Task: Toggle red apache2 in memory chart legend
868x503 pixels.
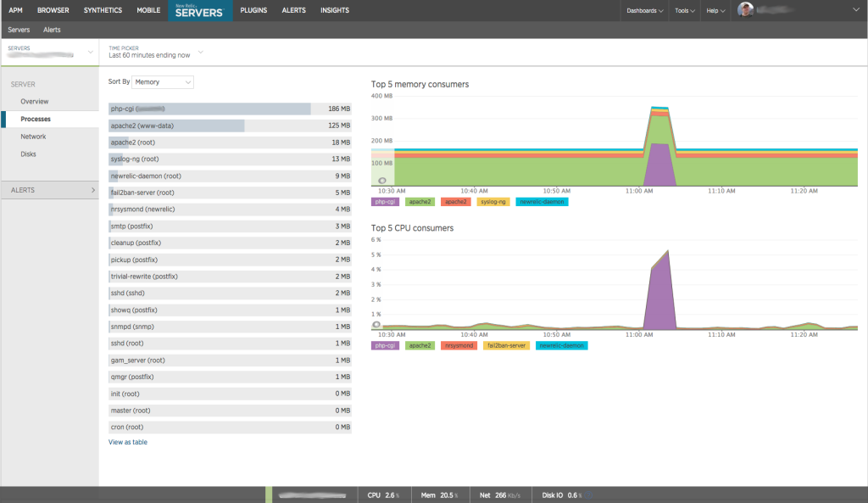Action: click(x=455, y=202)
